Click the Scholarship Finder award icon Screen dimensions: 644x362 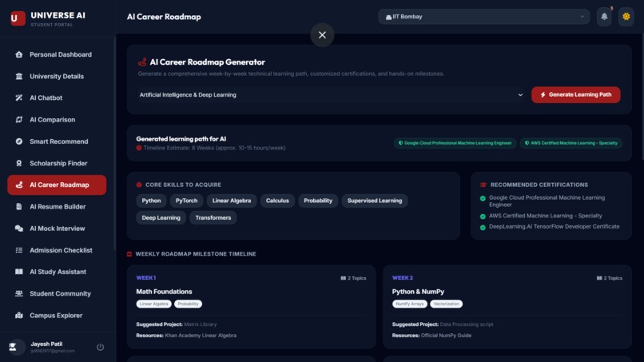pos(19,163)
